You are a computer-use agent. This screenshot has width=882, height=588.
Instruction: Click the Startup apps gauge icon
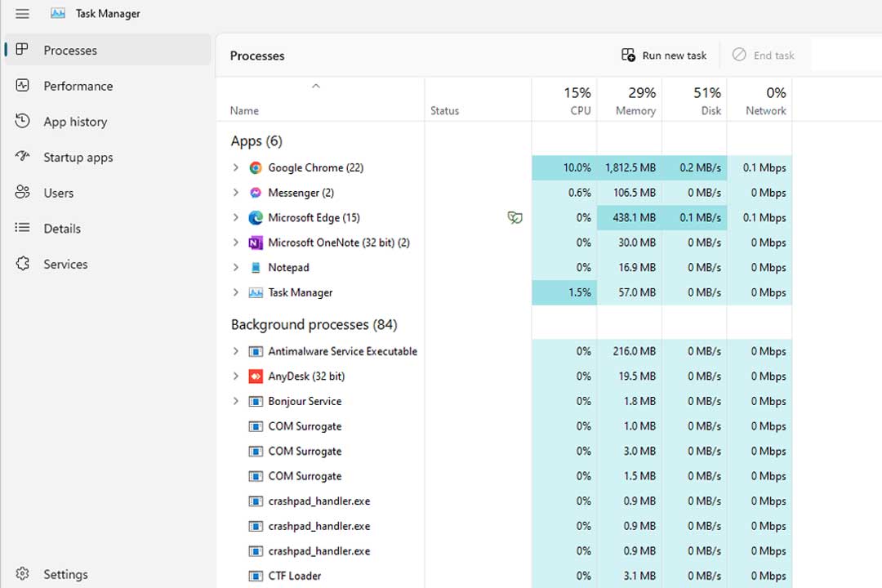pos(22,157)
